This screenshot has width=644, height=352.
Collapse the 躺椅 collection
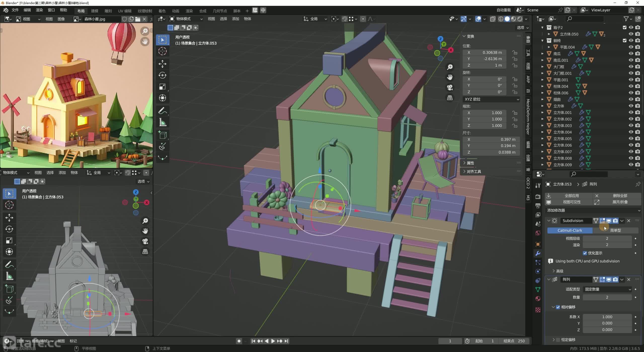[542, 40]
